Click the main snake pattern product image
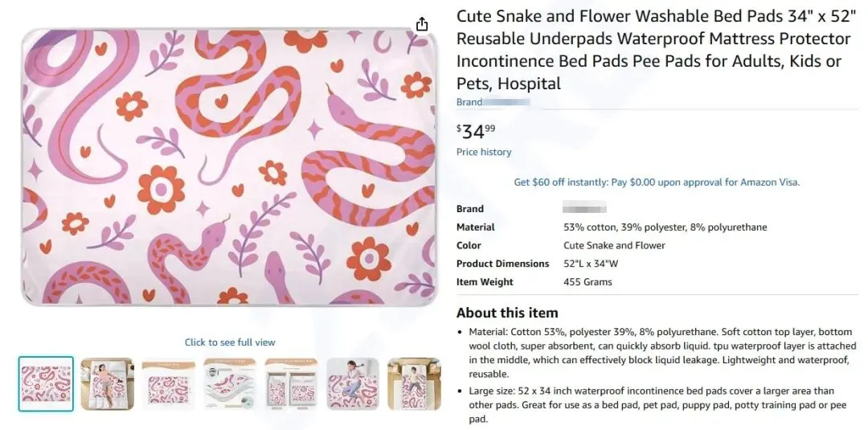Image resolution: width=868 pixels, height=430 pixels. 230,167
